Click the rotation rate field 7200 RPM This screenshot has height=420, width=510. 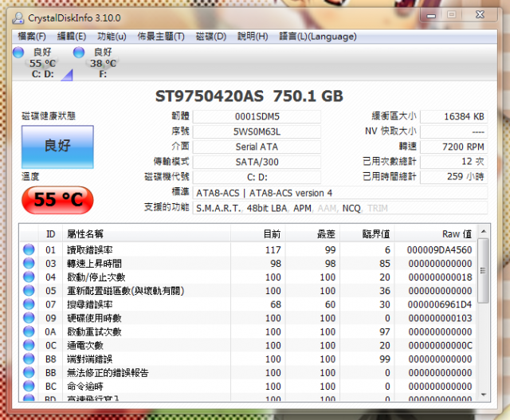coord(453,147)
